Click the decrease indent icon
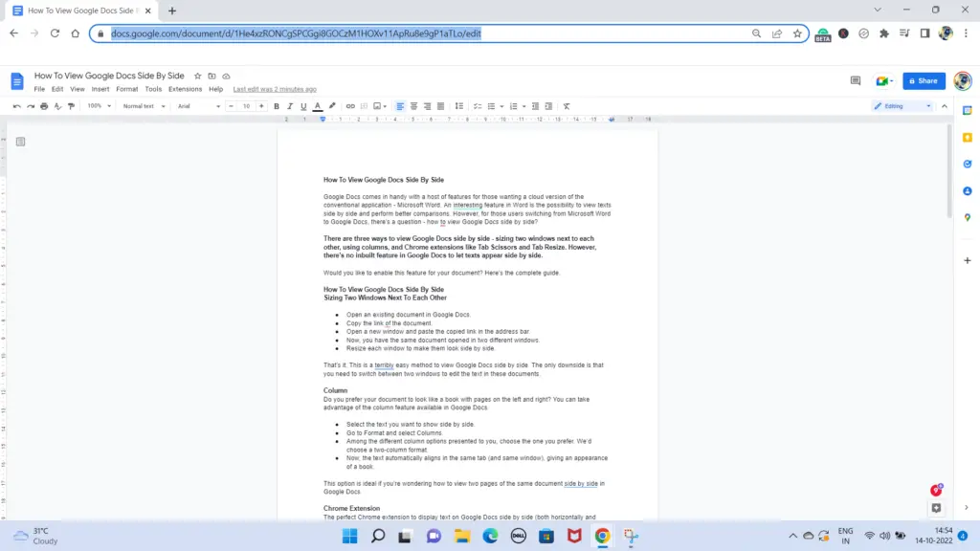The width and height of the screenshot is (980, 551). 535,106
